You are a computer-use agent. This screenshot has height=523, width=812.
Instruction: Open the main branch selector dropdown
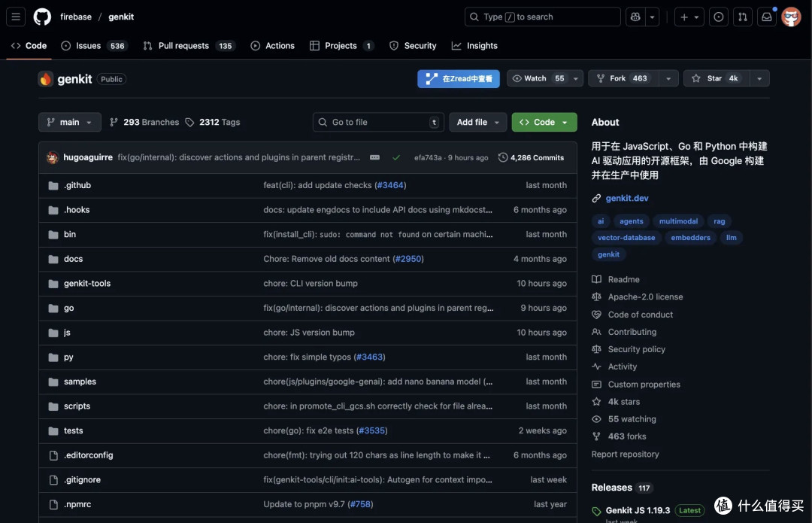click(69, 123)
